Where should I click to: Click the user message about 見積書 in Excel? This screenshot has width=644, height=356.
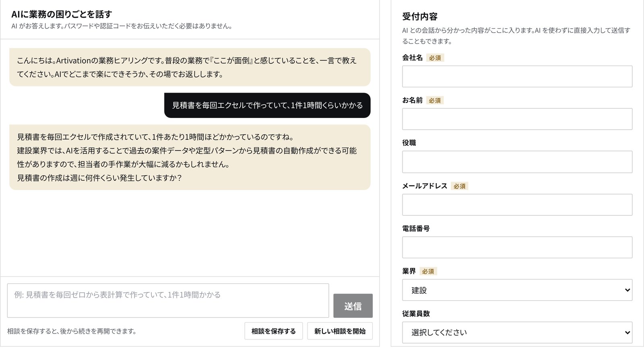pyautogui.click(x=267, y=106)
